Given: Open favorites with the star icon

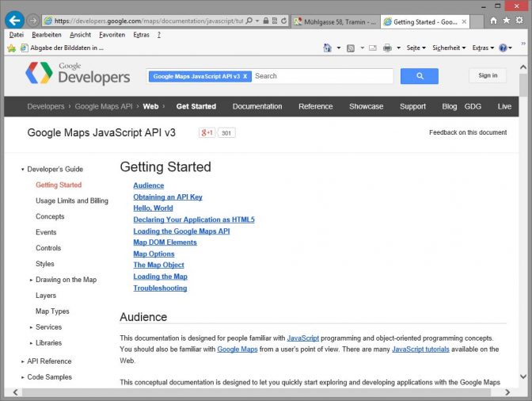Looking at the screenshot, I should click(506, 21).
